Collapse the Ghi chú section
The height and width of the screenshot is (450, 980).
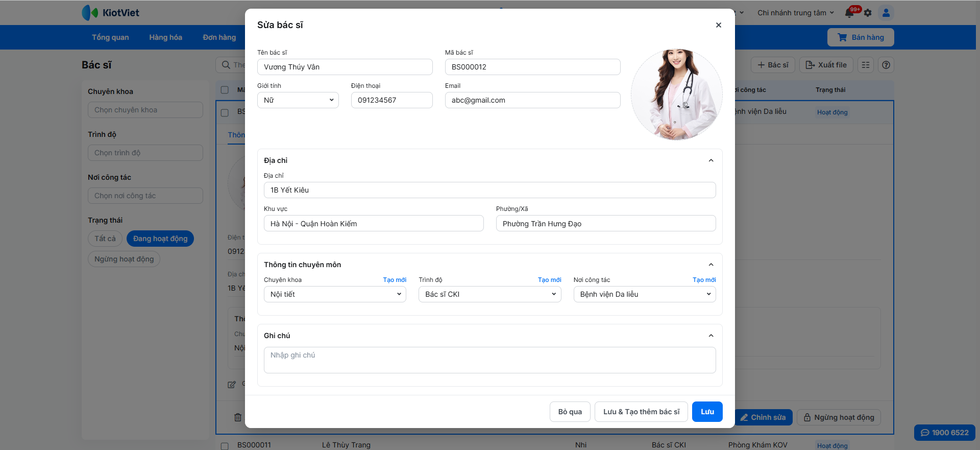[x=711, y=336]
